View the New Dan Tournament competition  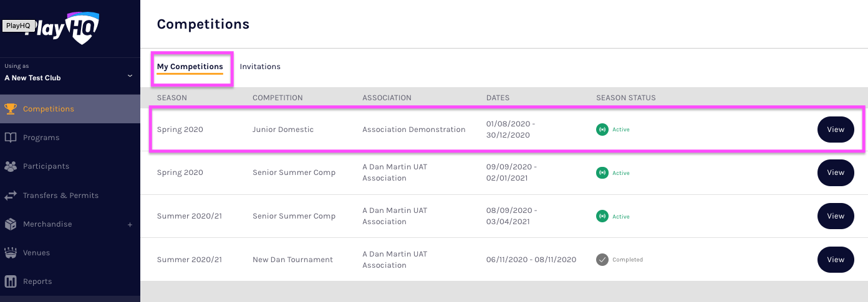click(x=835, y=260)
